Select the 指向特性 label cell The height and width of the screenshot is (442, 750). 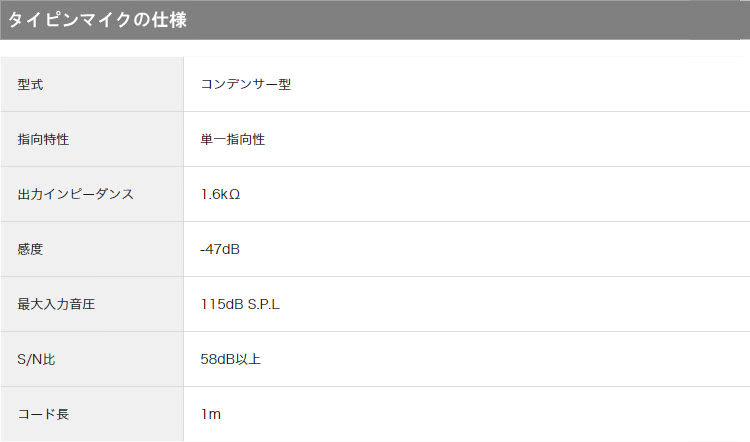click(x=92, y=139)
